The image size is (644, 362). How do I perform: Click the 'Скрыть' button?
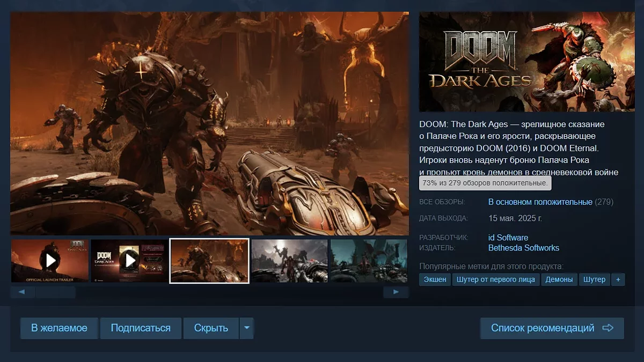[x=211, y=328]
